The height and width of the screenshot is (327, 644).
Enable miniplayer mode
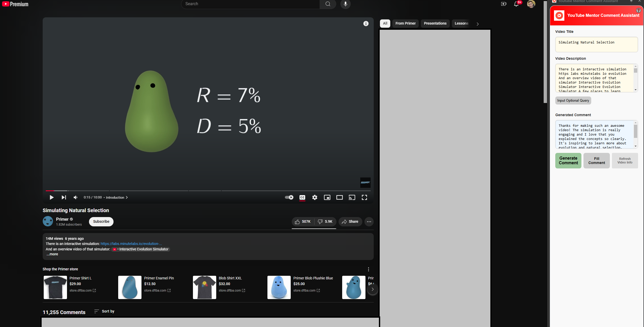tap(327, 197)
